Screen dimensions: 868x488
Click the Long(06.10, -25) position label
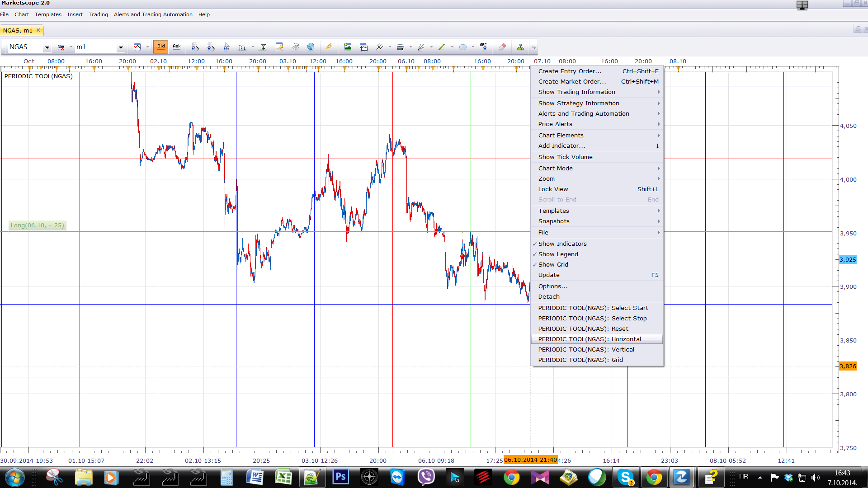(38, 225)
